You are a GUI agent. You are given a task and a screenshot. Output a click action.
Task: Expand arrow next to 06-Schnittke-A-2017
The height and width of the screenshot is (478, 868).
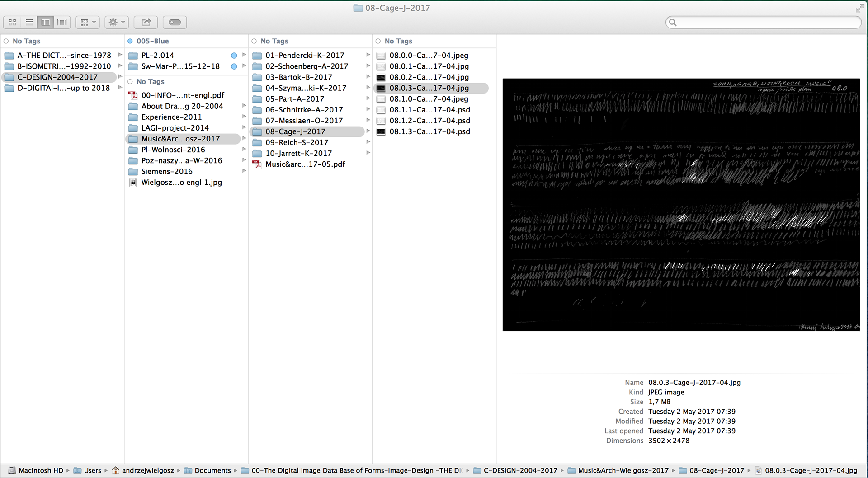click(x=368, y=109)
